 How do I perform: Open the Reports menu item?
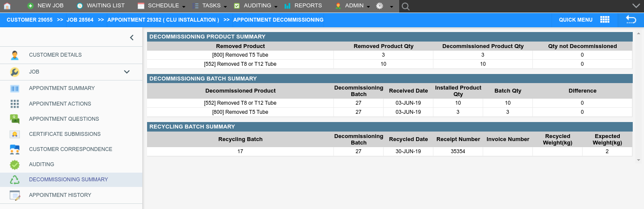click(308, 6)
